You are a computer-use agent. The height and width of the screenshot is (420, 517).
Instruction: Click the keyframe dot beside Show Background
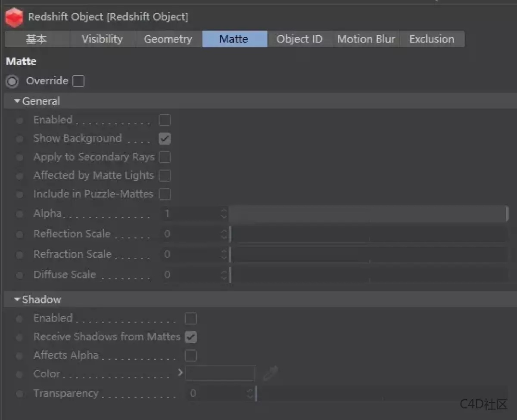tap(19, 139)
